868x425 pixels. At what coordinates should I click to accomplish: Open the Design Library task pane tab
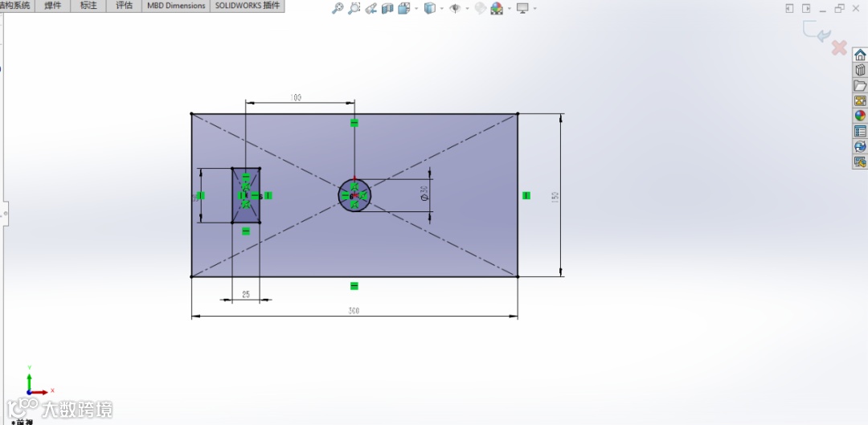pos(860,70)
